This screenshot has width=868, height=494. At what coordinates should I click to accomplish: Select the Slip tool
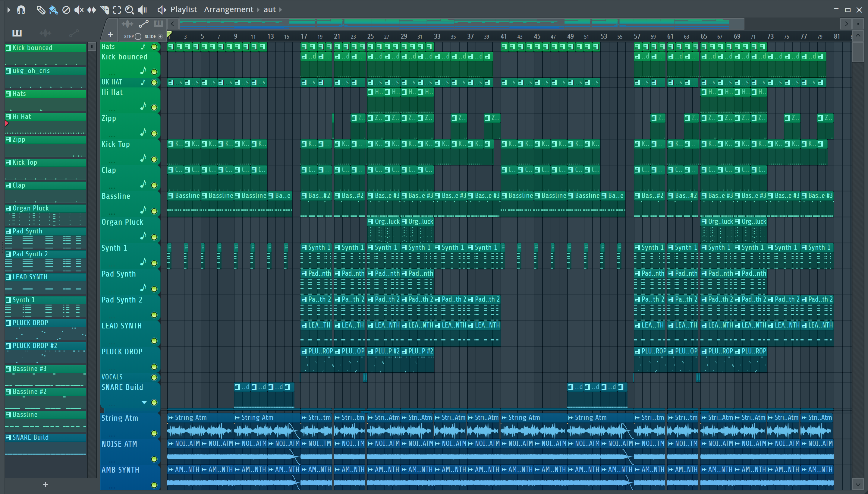92,10
